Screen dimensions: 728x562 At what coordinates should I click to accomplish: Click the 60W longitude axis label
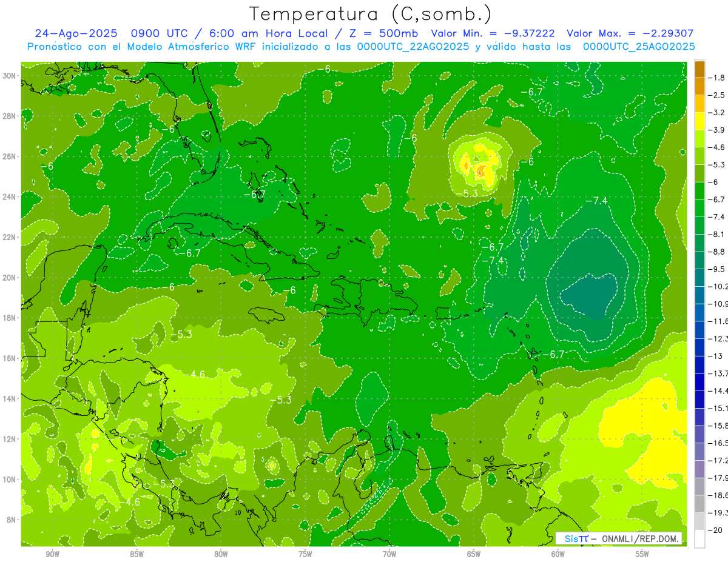click(x=558, y=554)
